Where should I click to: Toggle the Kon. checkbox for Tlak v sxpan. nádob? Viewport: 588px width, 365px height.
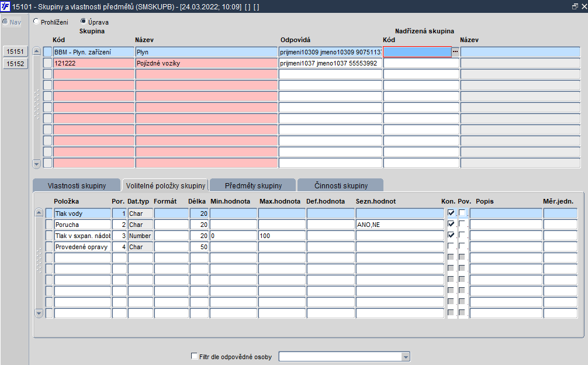pyautogui.click(x=451, y=235)
